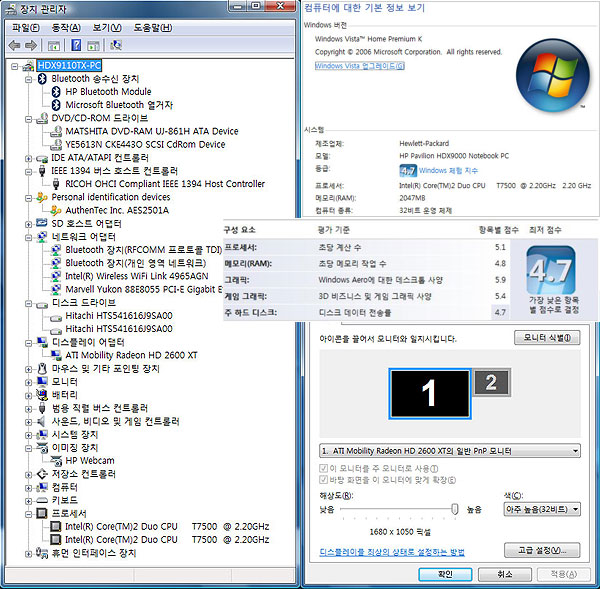Click the 취소 button
Viewport: 600px width, 589px height.
(505, 574)
